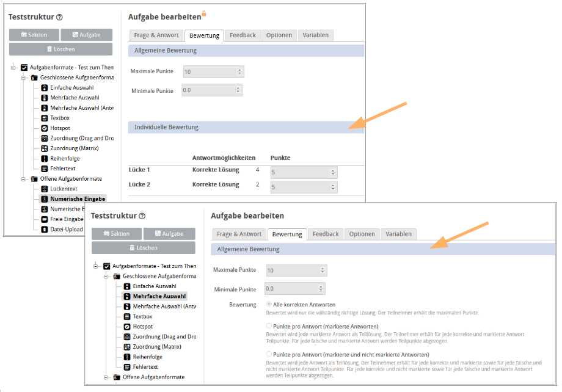Click the Datei-Upload task icon
The width and height of the screenshot is (562, 392).
45,230
